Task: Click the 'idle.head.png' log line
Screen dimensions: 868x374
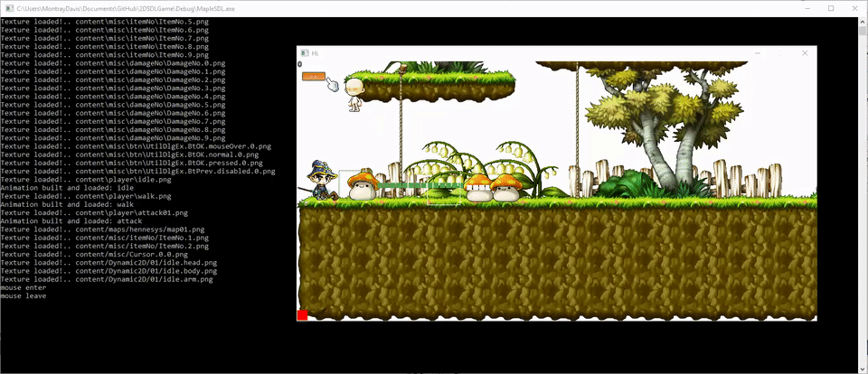Action: point(108,263)
